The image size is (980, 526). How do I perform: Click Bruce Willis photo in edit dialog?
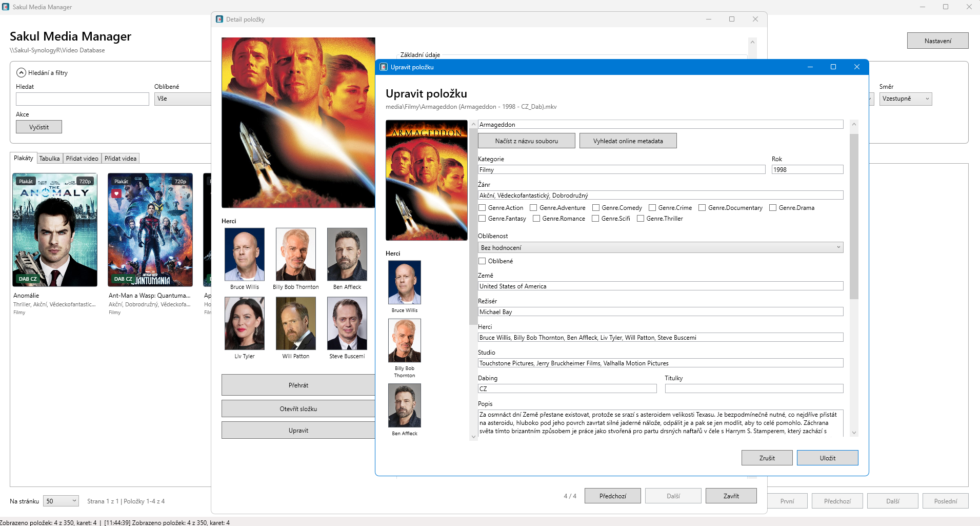point(405,282)
